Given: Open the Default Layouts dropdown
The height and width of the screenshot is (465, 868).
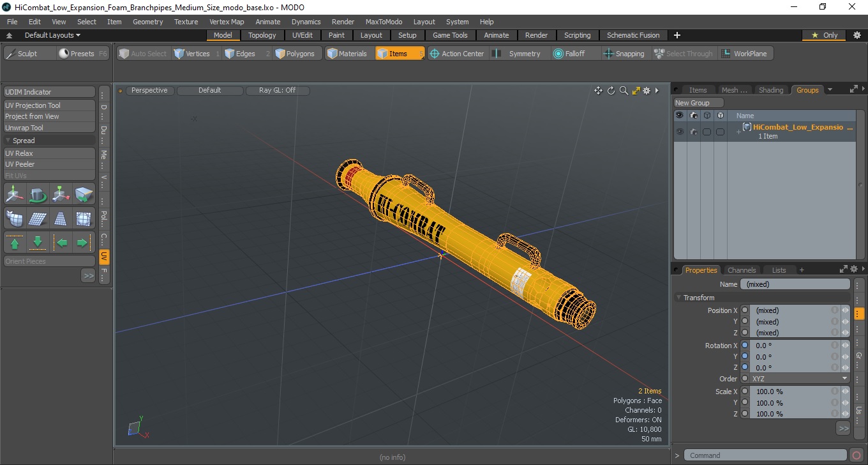Looking at the screenshot, I should [x=52, y=35].
